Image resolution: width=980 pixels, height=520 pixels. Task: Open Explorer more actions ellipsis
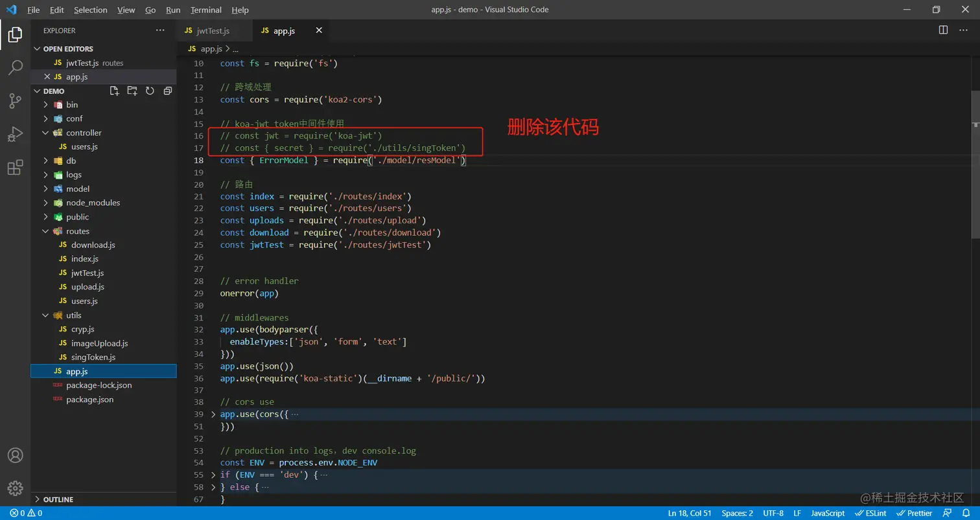tap(160, 30)
